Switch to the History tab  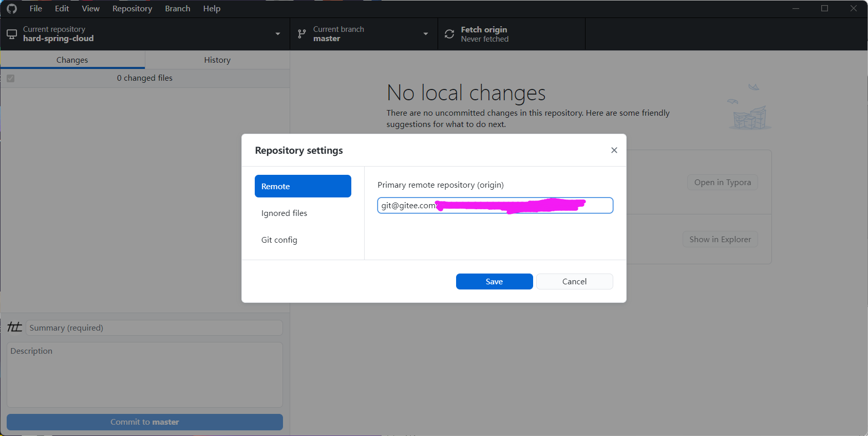coord(217,60)
